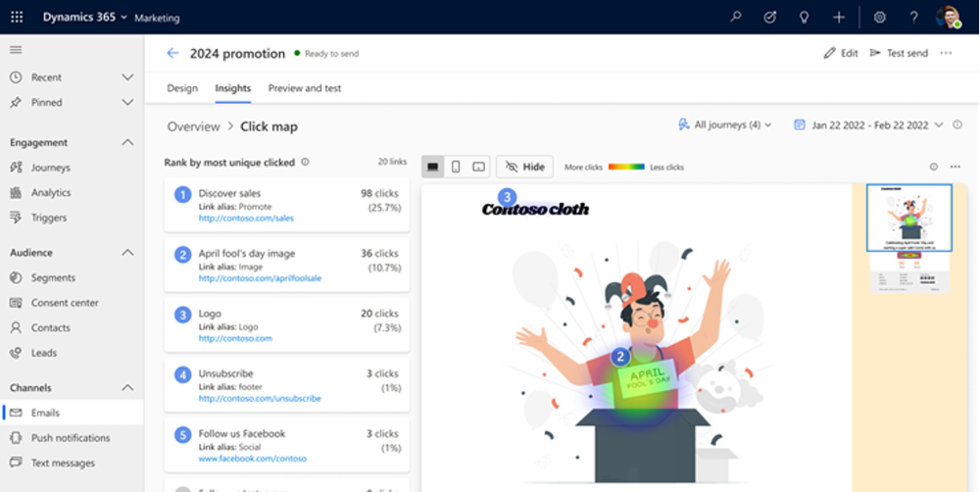
Task: Go back with the left arrow
Action: coord(172,53)
